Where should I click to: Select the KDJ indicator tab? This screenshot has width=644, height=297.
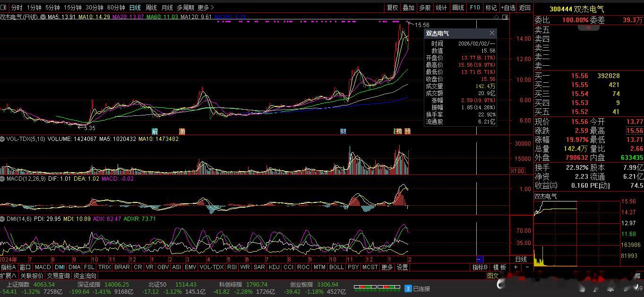[x=274, y=267]
